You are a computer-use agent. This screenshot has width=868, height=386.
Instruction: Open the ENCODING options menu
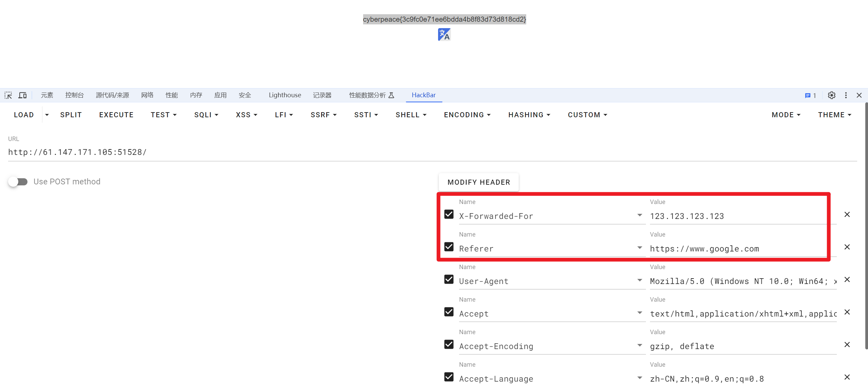pos(467,115)
